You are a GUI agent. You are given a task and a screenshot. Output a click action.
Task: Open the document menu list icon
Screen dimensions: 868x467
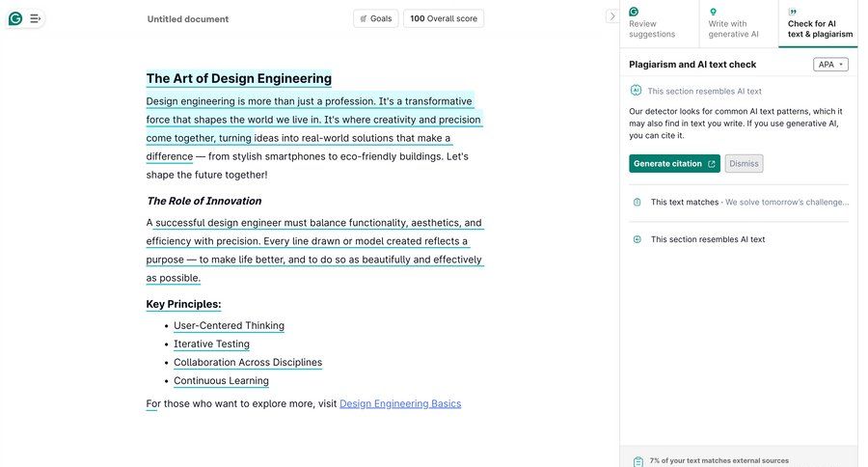pos(35,19)
